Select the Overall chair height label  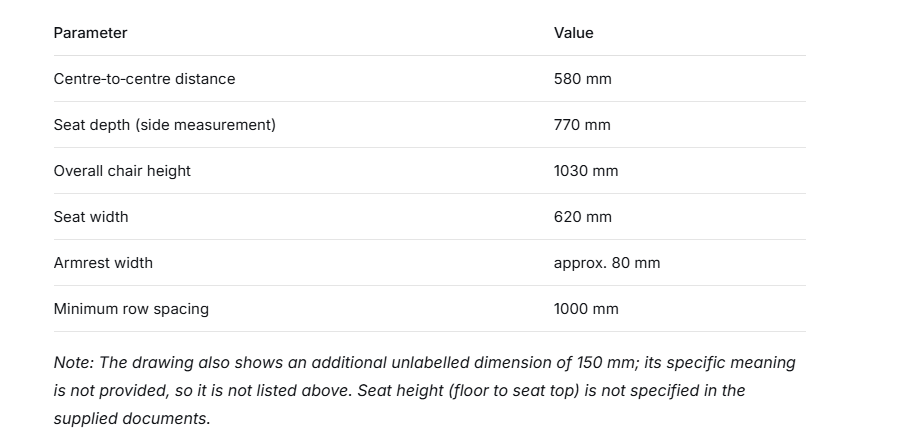[x=122, y=171]
